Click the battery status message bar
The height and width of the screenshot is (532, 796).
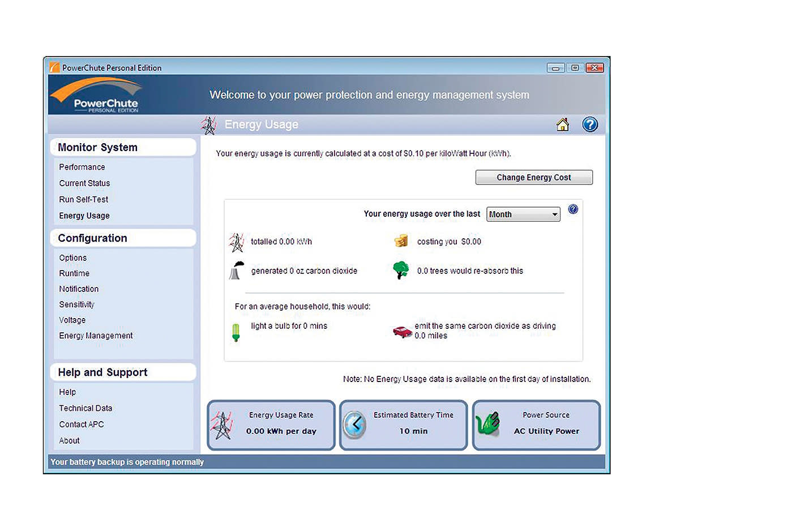(x=127, y=462)
